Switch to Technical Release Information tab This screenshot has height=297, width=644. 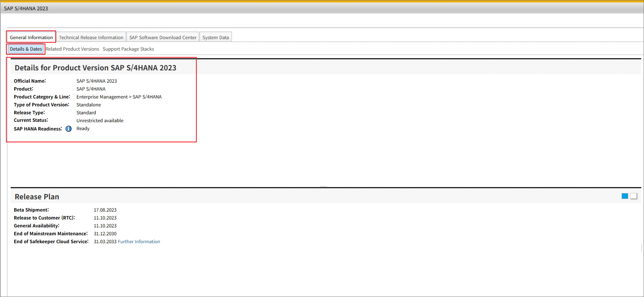coord(91,37)
